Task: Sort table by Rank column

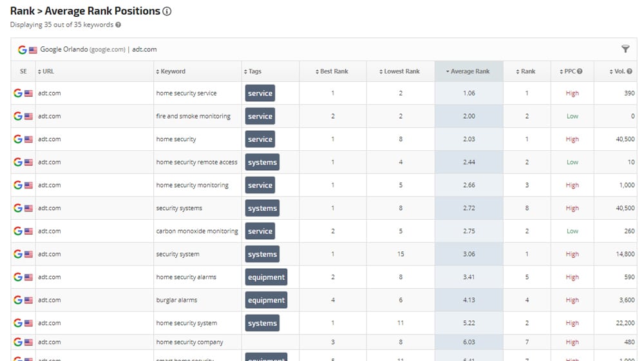Action: point(526,71)
